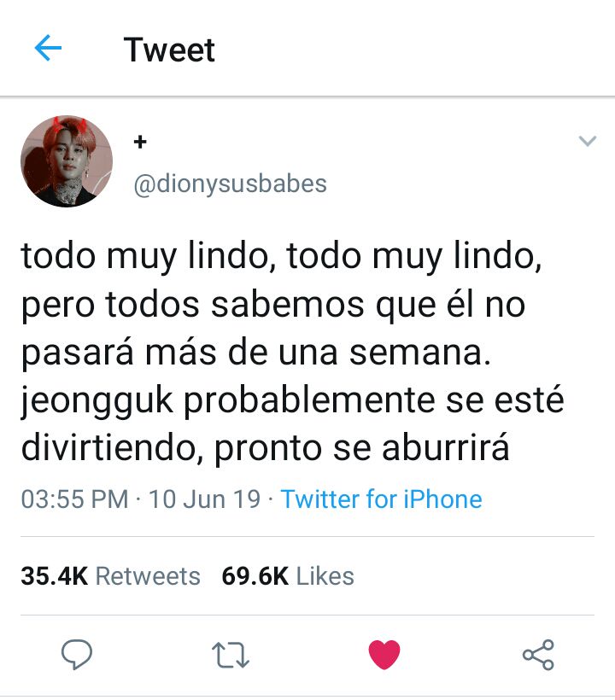615x700 pixels.
Task: View the 35.4K Retweets list
Action: pos(110,576)
